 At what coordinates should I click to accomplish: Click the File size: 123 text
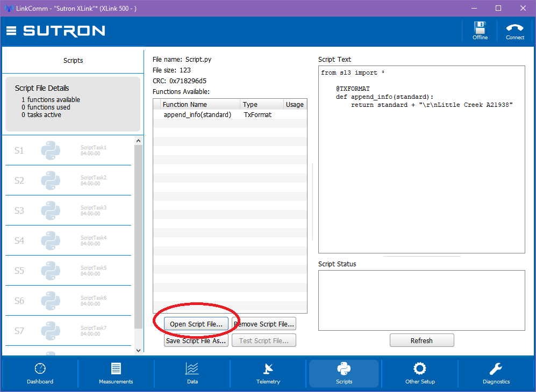click(171, 70)
